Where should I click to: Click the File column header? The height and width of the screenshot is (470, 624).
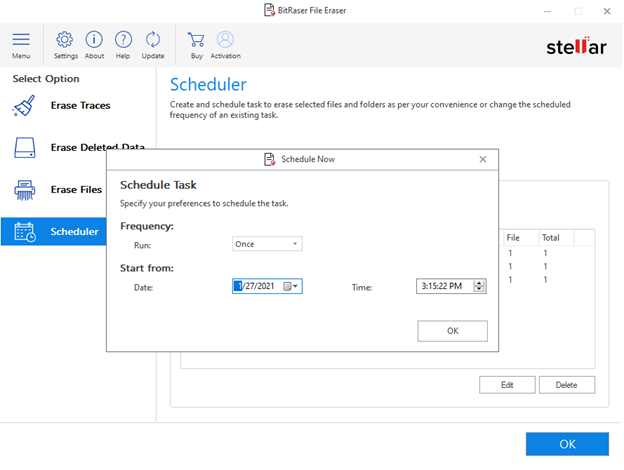tap(521, 238)
